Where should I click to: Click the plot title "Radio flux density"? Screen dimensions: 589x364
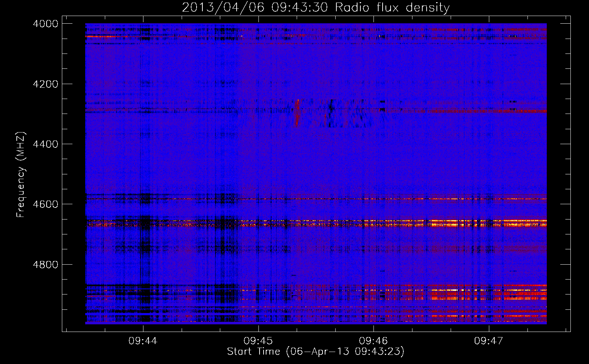pyautogui.click(x=316, y=7)
